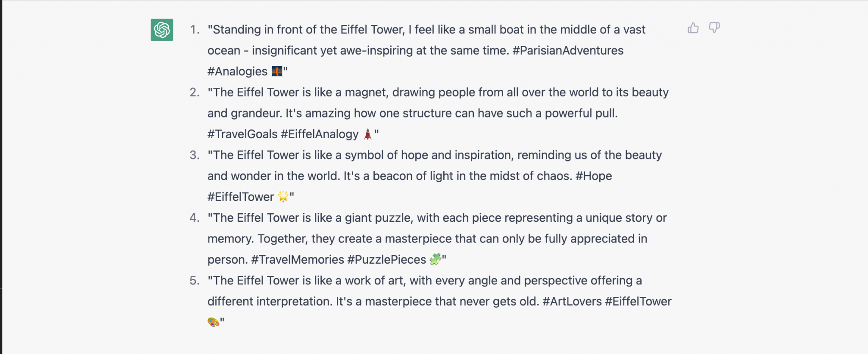Image resolution: width=868 pixels, height=354 pixels.
Task: Click the night bridge emoji after #Analogies
Action: [x=277, y=71]
